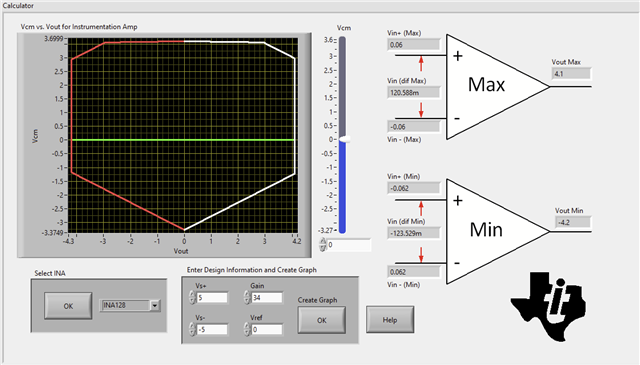Click the Gain stepper arrows
640x365 pixels.
tap(247, 298)
